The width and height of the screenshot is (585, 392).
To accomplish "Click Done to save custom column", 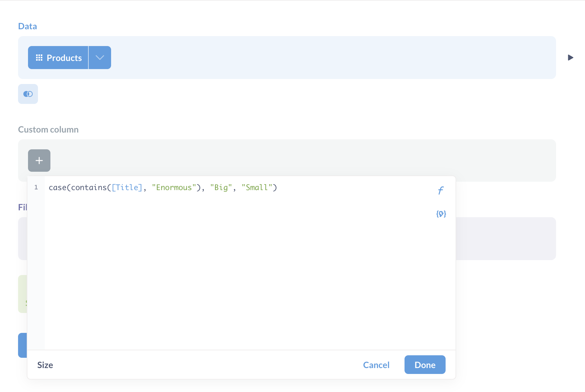I will click(x=425, y=365).
